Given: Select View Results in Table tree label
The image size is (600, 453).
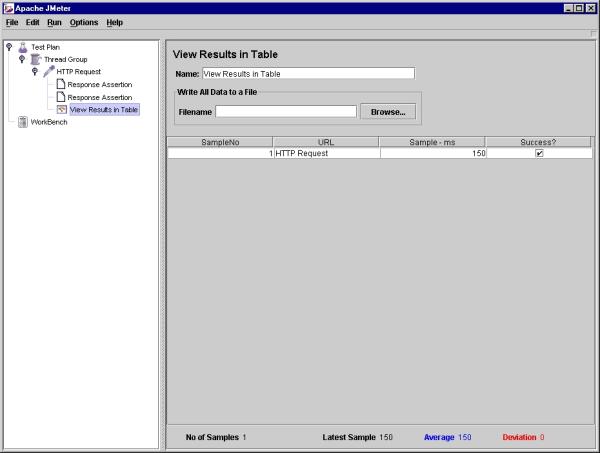Looking at the screenshot, I should [x=104, y=109].
